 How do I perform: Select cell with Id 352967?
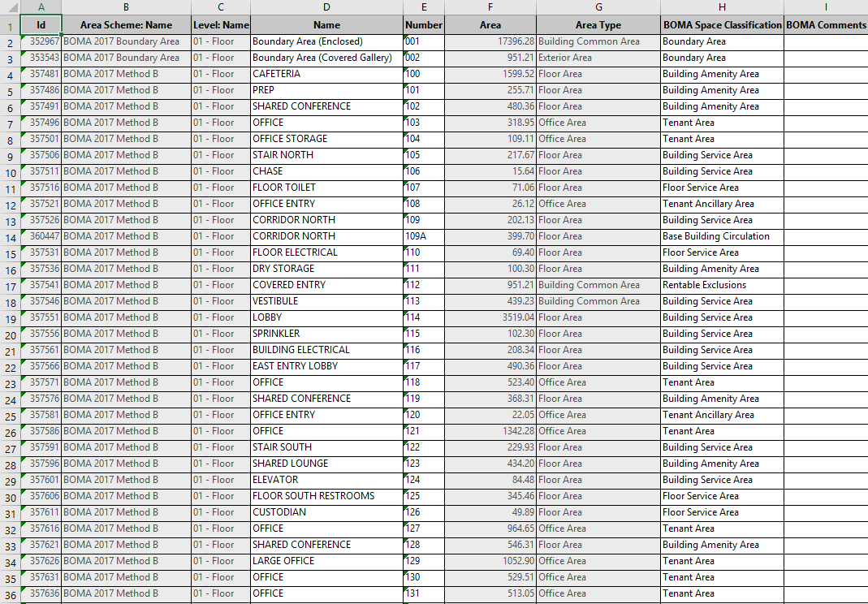41,41
